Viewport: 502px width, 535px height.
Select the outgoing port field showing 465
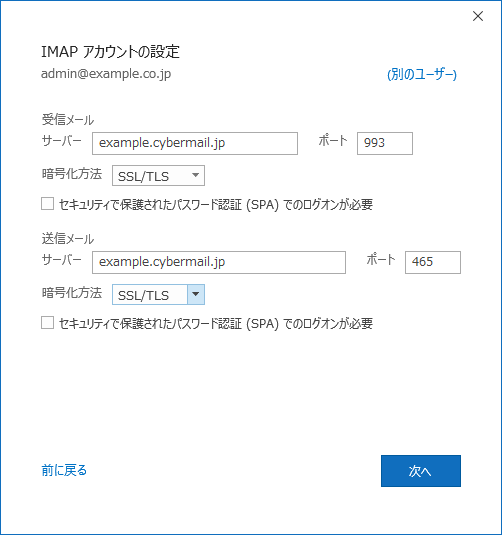pos(433,262)
